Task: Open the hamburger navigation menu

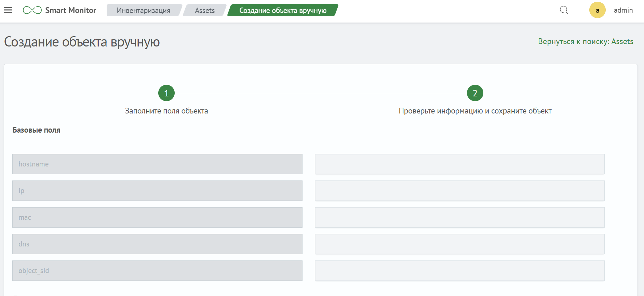Action: [8, 10]
